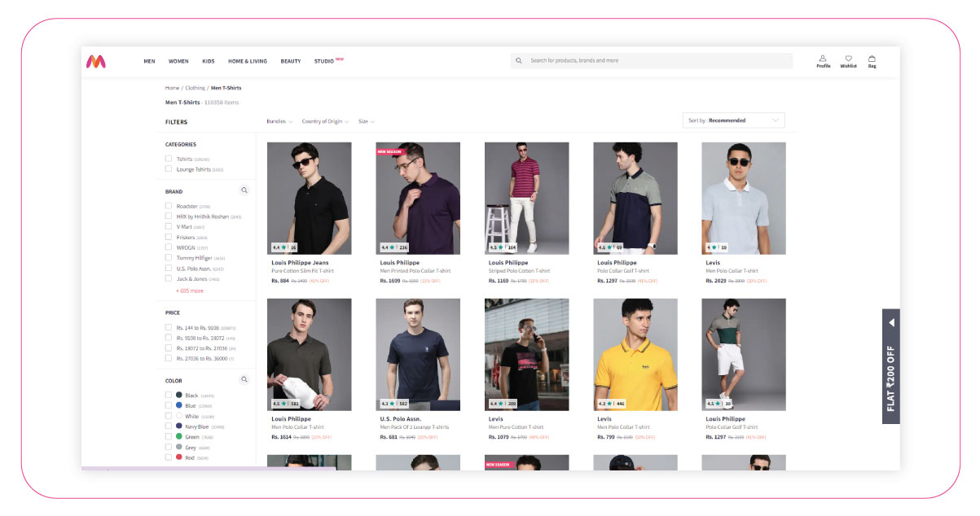
Task: Check the Tshirts category checkbox
Action: tap(169, 159)
